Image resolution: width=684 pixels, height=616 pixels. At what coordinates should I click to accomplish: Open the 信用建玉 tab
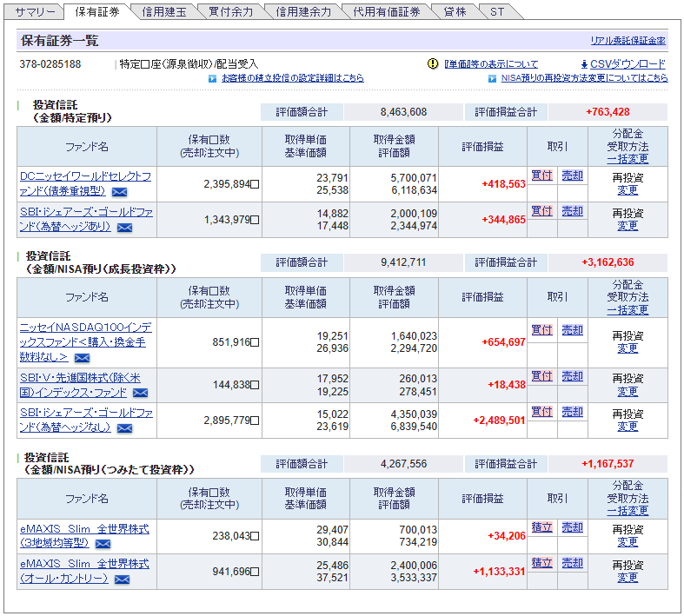(x=164, y=12)
